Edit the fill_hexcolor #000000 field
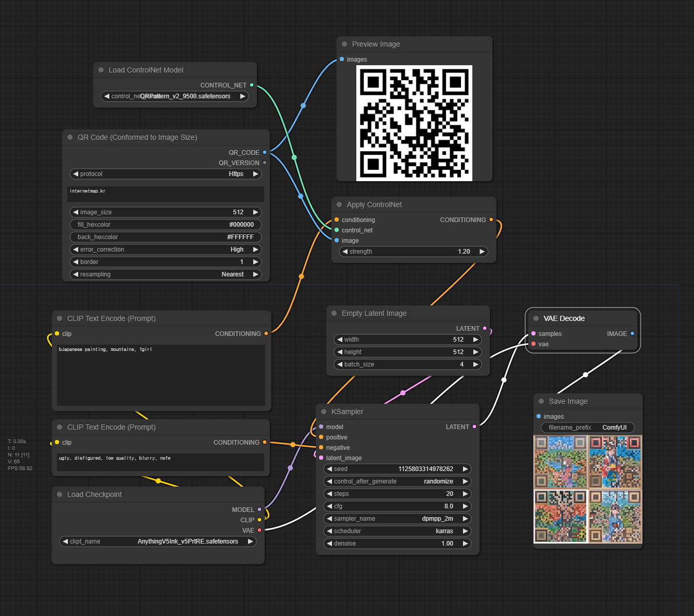The height and width of the screenshot is (616, 694). [166, 225]
